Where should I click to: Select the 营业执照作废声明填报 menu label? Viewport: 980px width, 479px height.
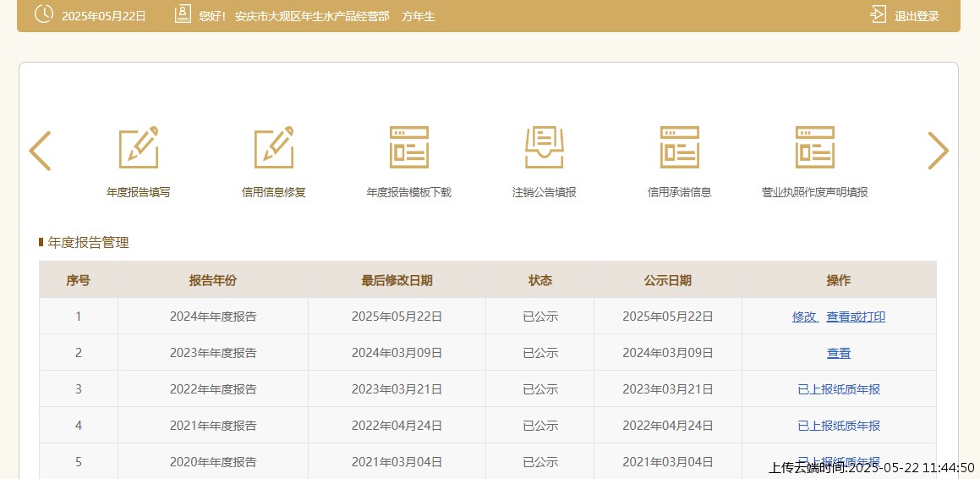click(815, 192)
